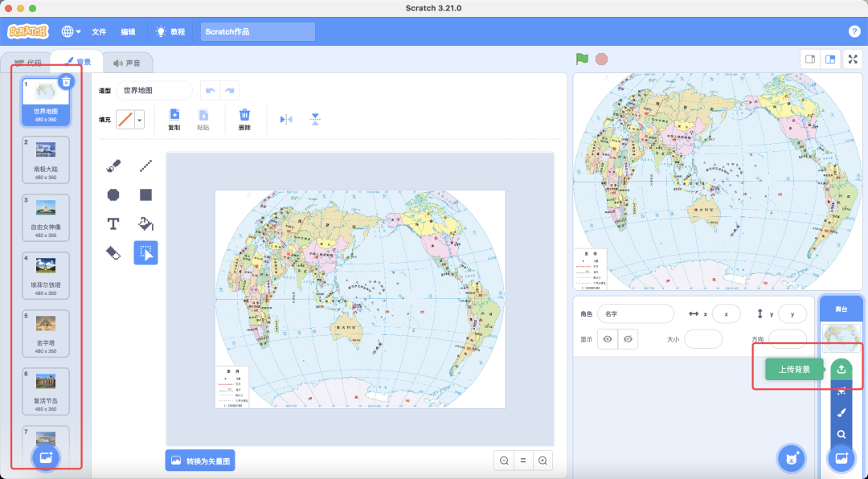This screenshot has width=868, height=479.
Task: Select the Brush tool in paint editor
Action: pyautogui.click(x=113, y=166)
